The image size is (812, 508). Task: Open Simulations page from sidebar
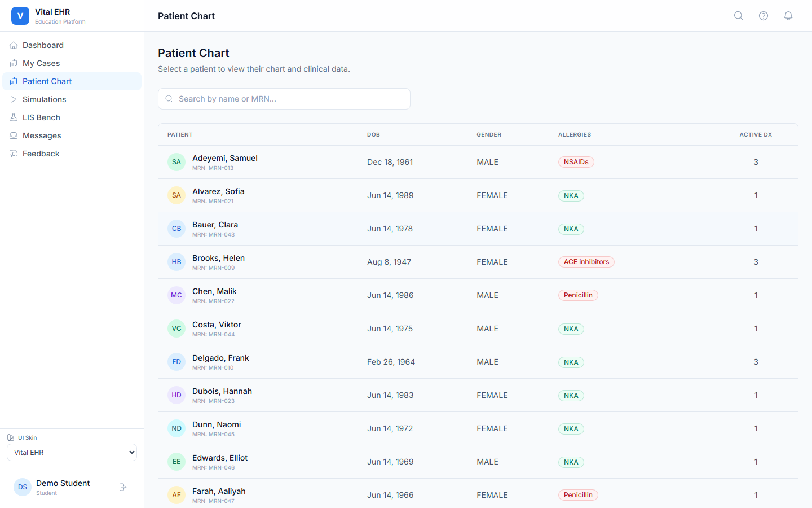(x=72, y=99)
